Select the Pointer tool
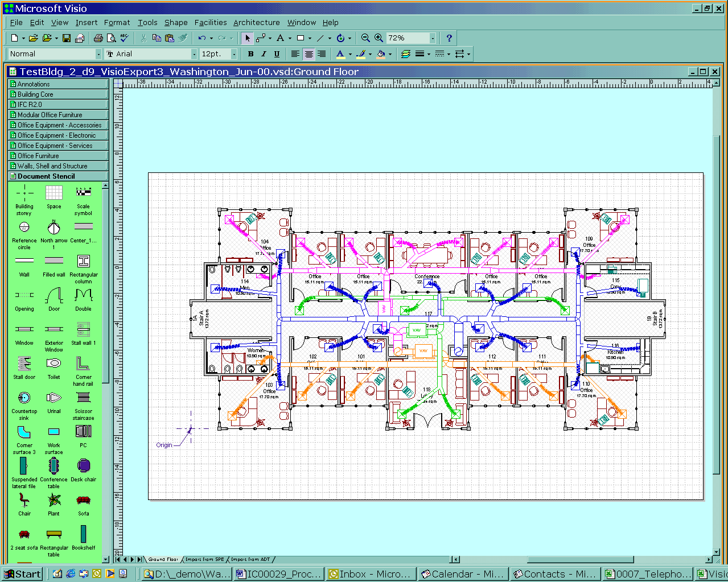 pos(247,38)
